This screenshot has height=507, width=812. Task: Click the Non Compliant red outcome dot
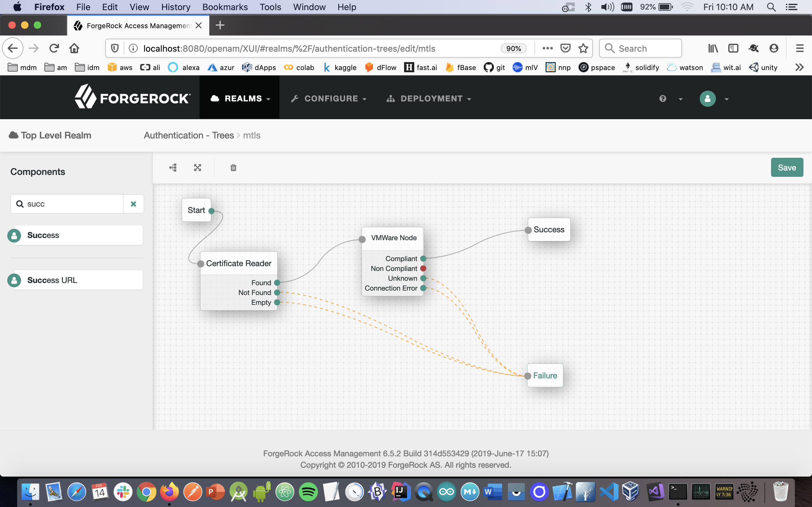click(x=423, y=269)
